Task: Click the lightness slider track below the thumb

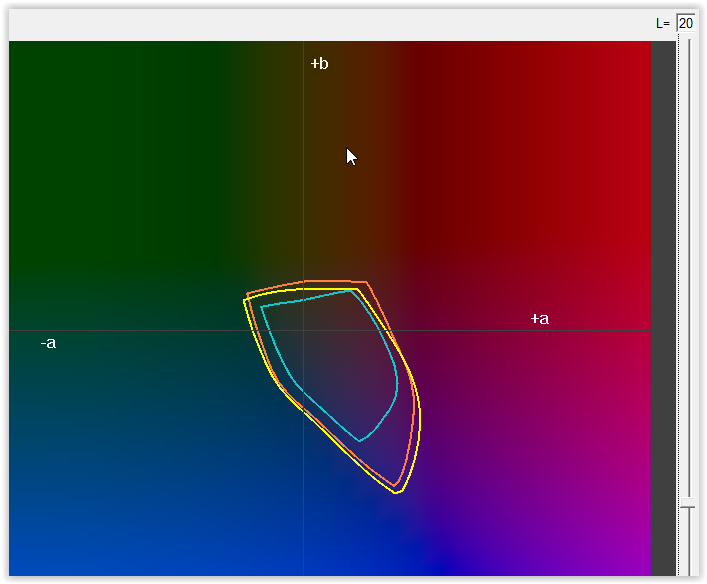Action: point(687,545)
